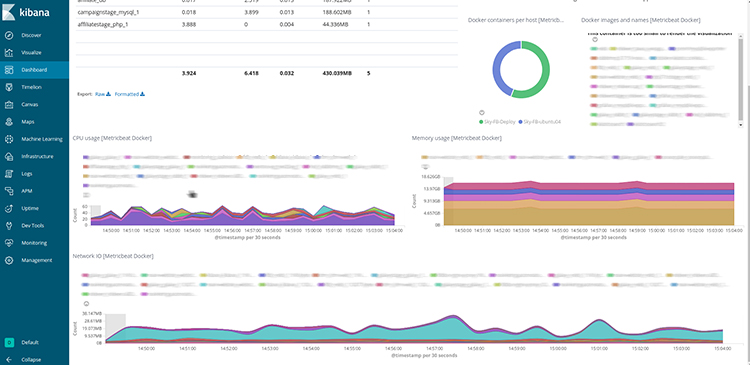The image size is (750, 365).
Task: Select the Uptime heartbeat icon
Action: [9, 209]
